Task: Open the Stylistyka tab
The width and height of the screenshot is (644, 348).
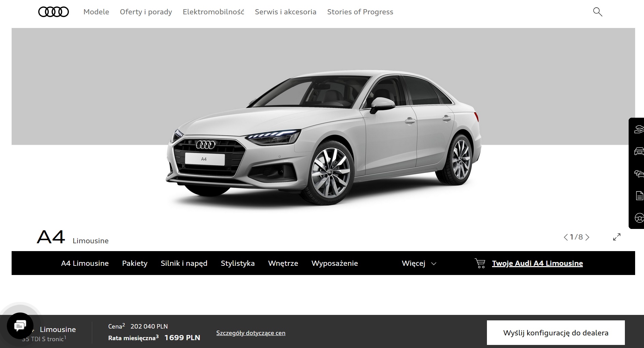Action: [x=238, y=263]
